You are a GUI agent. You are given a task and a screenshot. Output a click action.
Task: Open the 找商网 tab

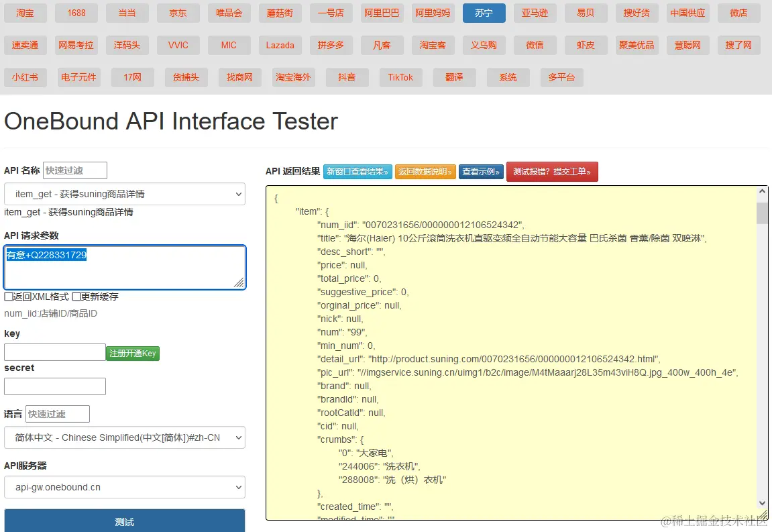239,77
